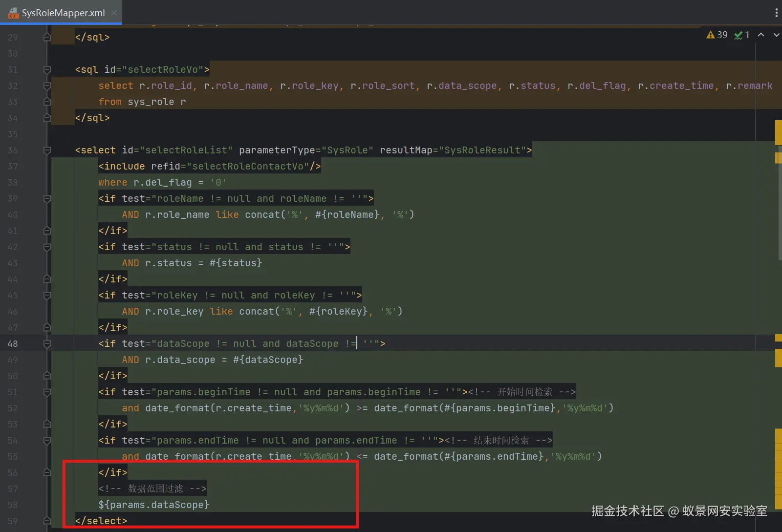Viewport: 782px width, 532px height.
Task: Click the fold marker at line 32
Action: (47, 86)
